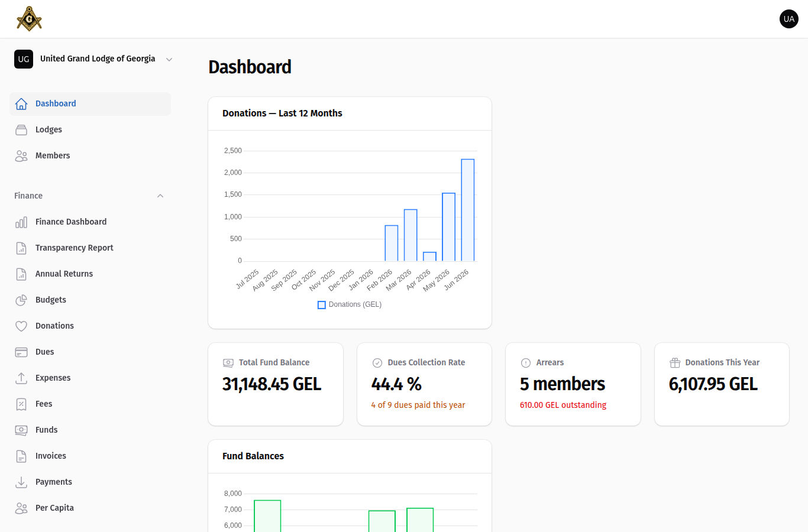Click the Annual Returns document icon

(21, 274)
